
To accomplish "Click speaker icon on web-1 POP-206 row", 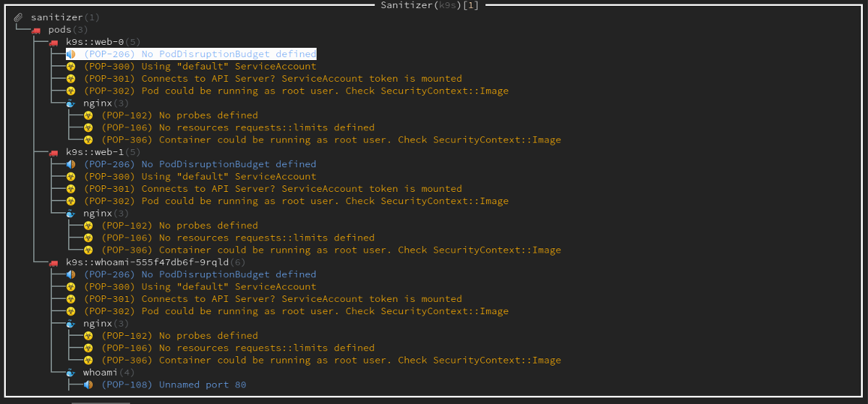I will point(70,164).
